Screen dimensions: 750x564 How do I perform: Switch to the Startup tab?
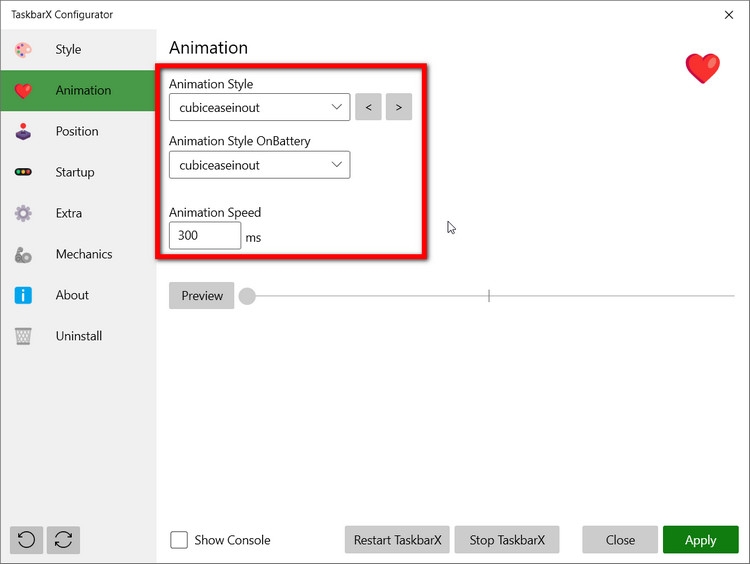pyautogui.click(x=78, y=172)
